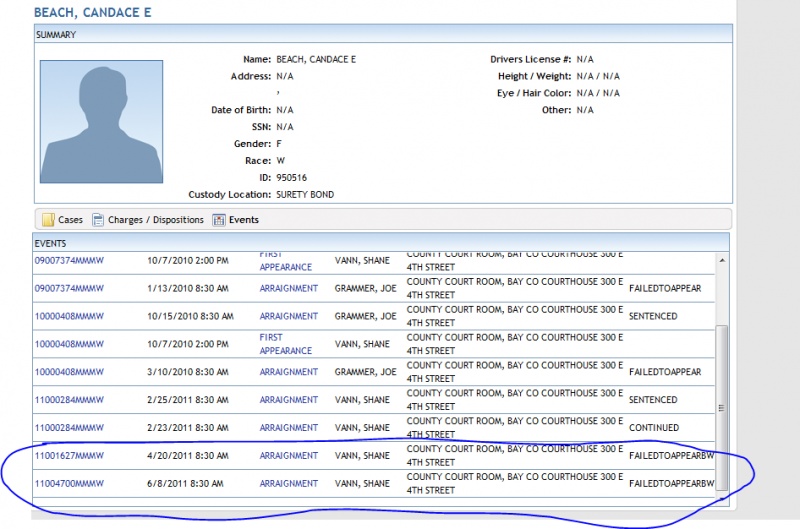The width and height of the screenshot is (800, 529).
Task: Click ARRAIGNMENT link for 10/15/2010 event
Action: 288,316
